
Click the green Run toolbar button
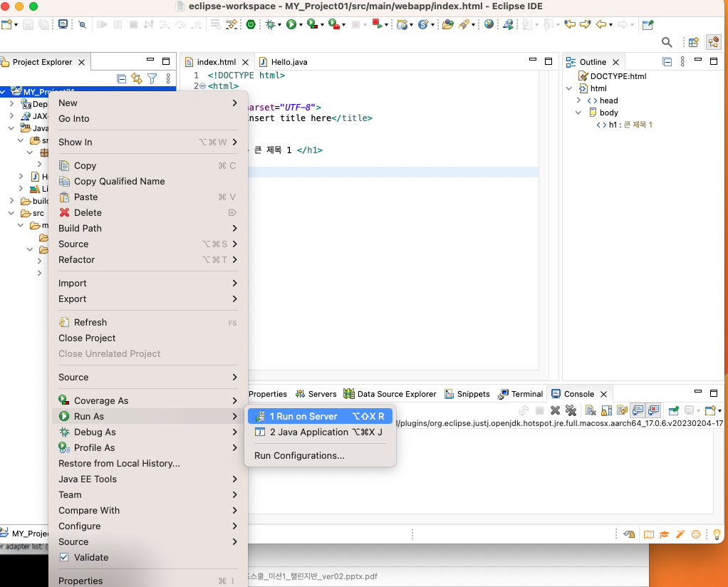click(x=291, y=25)
